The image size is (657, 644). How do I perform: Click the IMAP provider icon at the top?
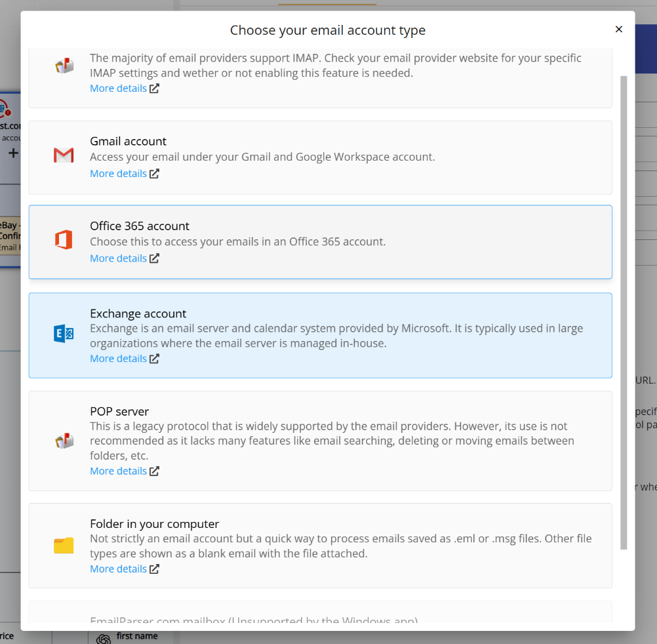tap(64, 65)
